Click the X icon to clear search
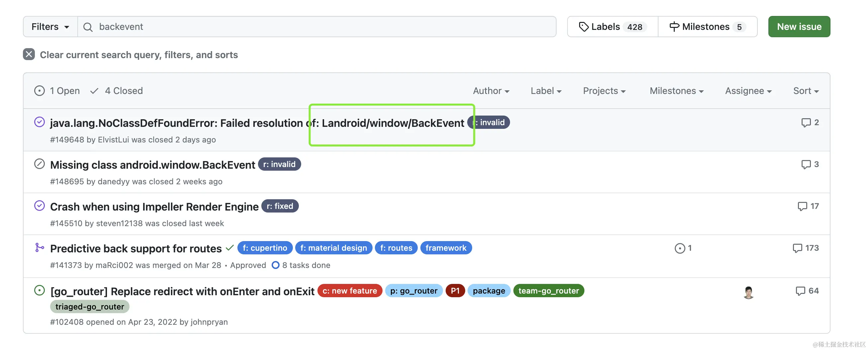The width and height of the screenshot is (868, 350). tap(29, 54)
